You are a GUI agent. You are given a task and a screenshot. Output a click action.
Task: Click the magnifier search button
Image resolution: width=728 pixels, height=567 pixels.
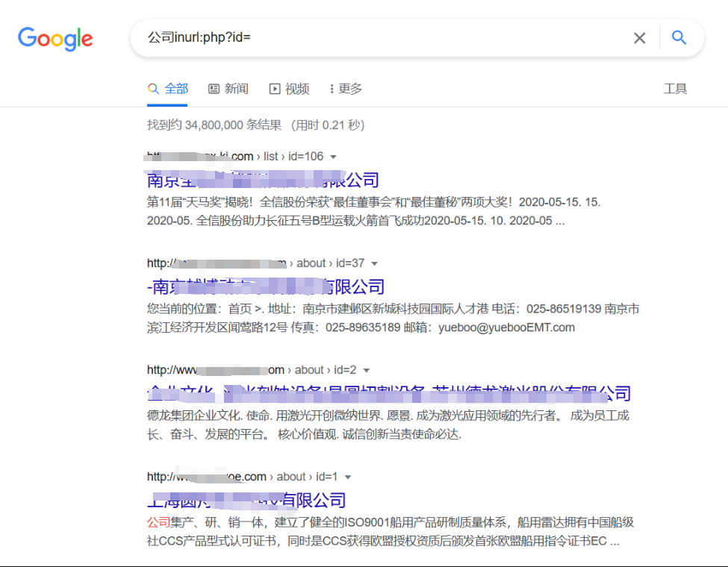pyautogui.click(x=679, y=37)
